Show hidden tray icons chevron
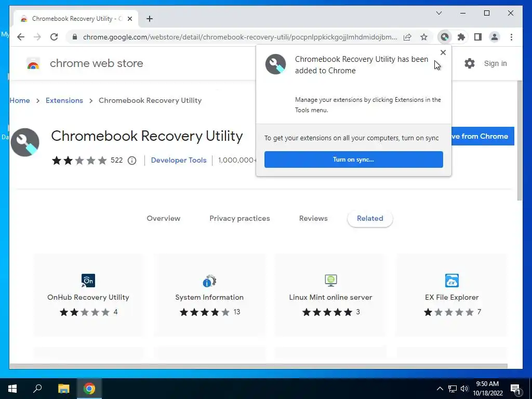 tap(440, 389)
